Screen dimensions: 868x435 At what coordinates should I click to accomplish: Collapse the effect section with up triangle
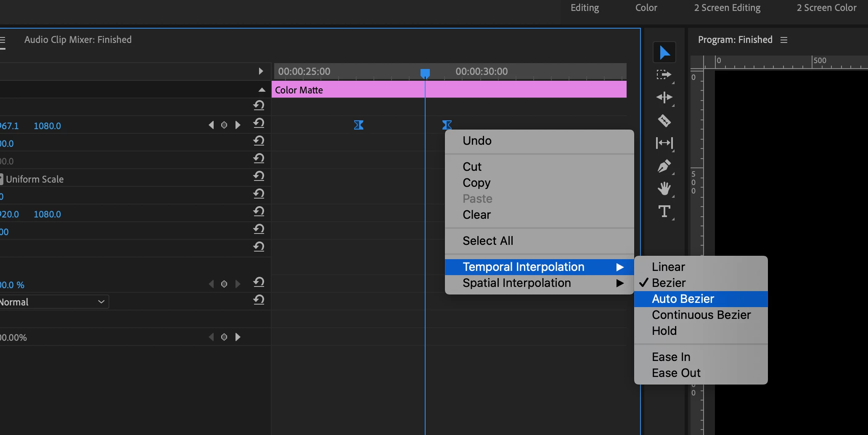[x=262, y=90]
